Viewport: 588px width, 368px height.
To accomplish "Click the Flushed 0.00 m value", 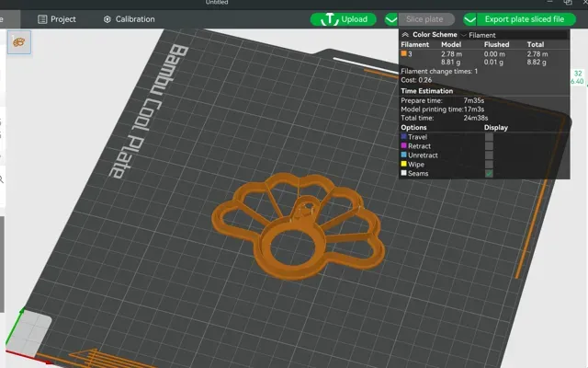I will point(494,54).
